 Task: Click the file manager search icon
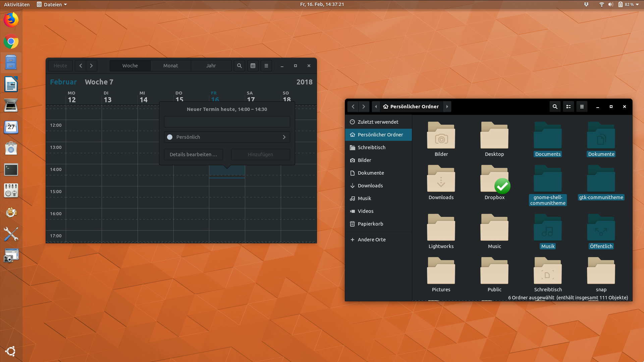[x=555, y=107]
